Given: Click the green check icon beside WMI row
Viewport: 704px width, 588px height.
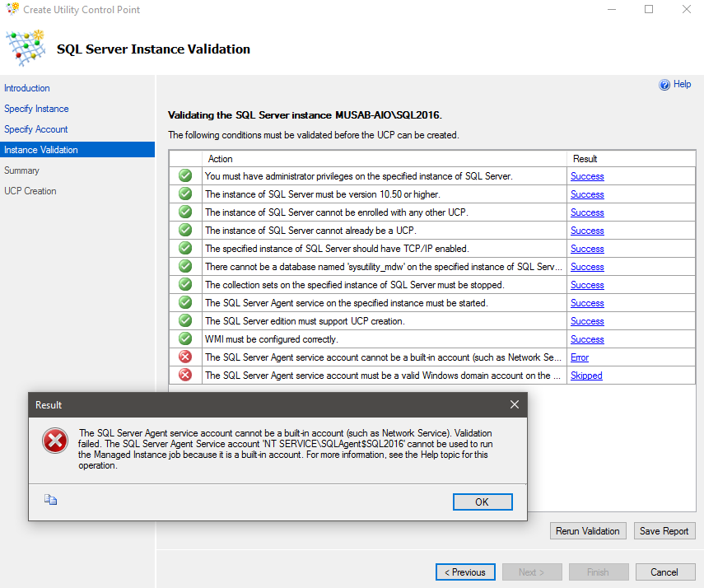Looking at the screenshot, I should [185, 339].
